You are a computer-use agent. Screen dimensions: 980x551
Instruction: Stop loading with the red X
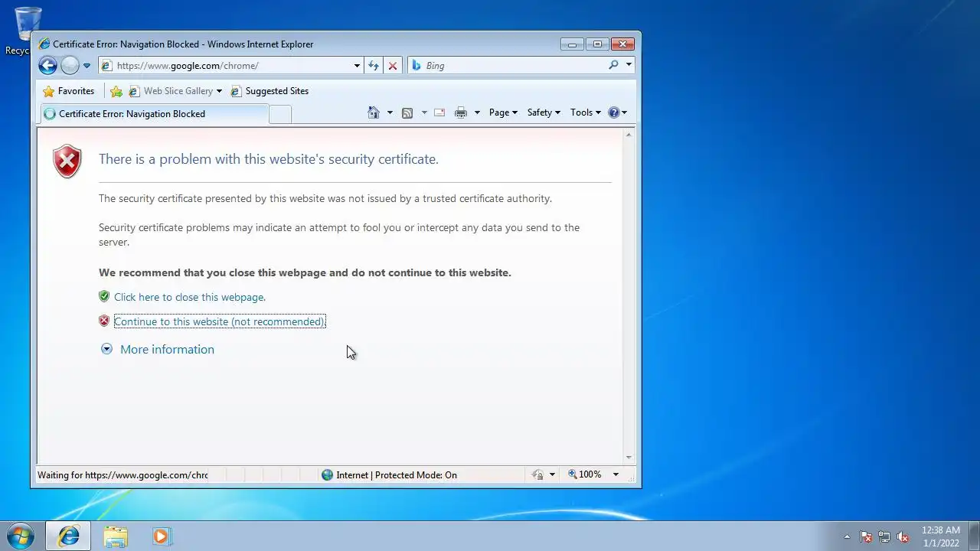[393, 66]
